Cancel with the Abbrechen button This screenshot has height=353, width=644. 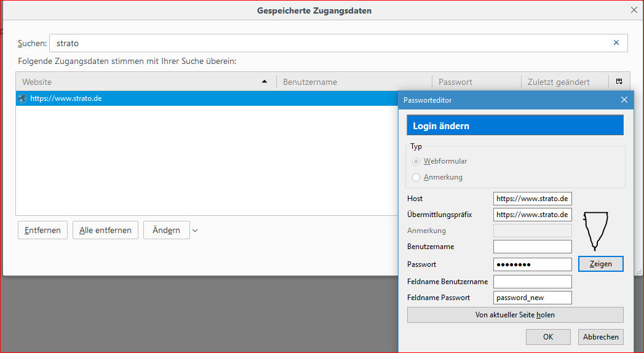pyautogui.click(x=600, y=337)
